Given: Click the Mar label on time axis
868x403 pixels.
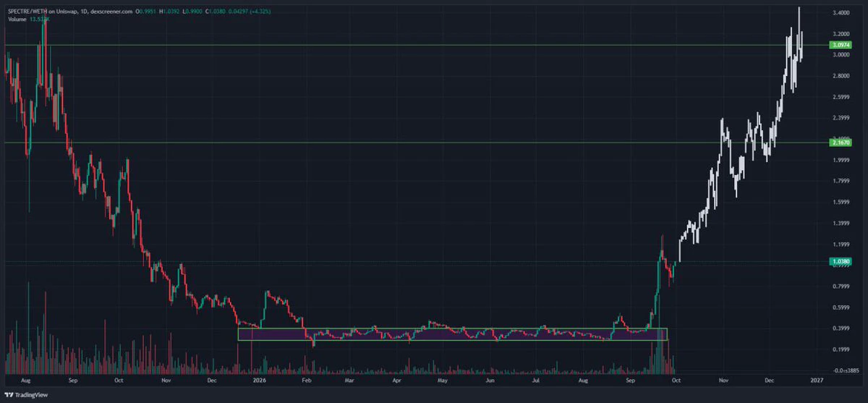Looking at the screenshot, I should (x=349, y=379).
